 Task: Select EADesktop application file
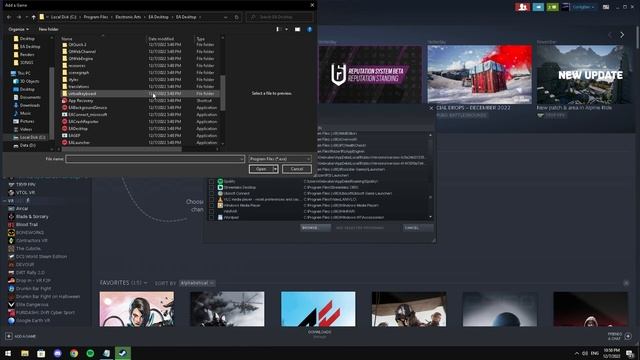click(x=78, y=129)
